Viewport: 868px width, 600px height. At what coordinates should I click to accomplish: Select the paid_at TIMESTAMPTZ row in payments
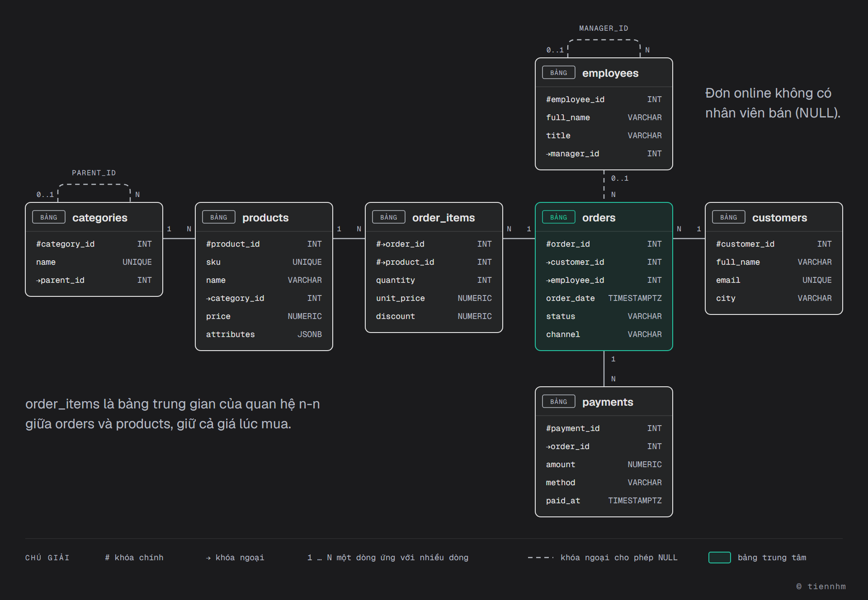[604, 501]
